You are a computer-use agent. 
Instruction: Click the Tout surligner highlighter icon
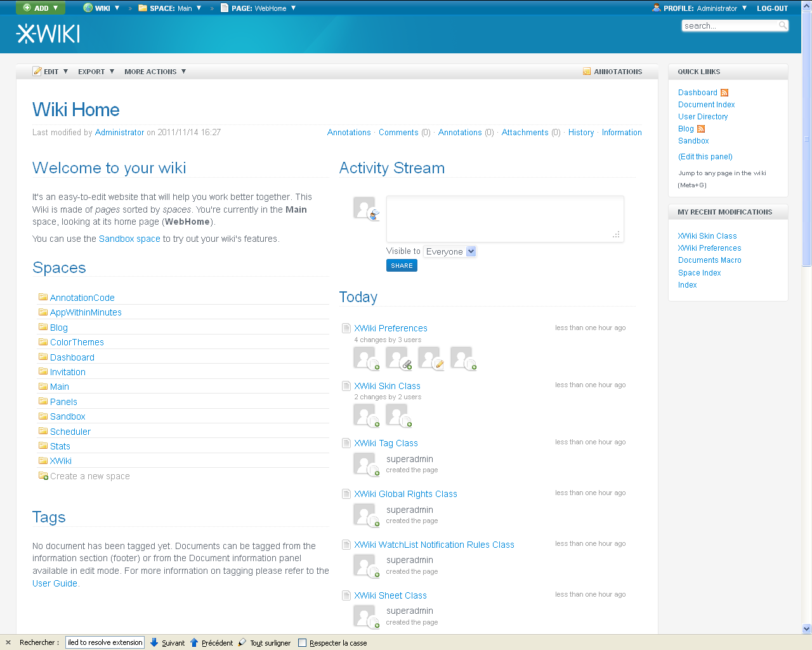pyautogui.click(x=242, y=642)
